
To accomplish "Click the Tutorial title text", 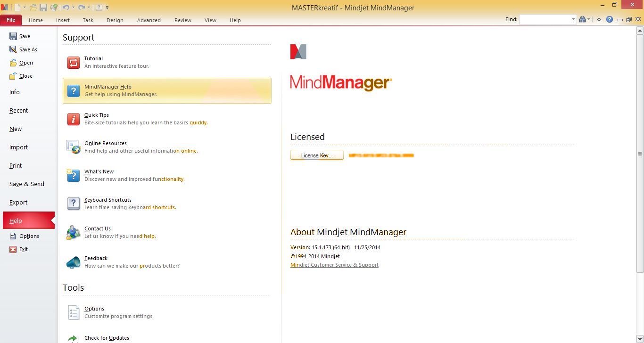I will (93, 58).
